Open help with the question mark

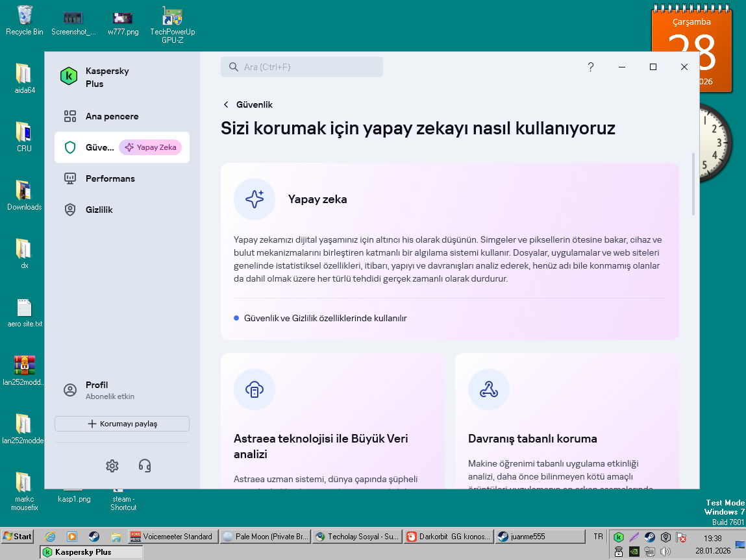pos(590,67)
